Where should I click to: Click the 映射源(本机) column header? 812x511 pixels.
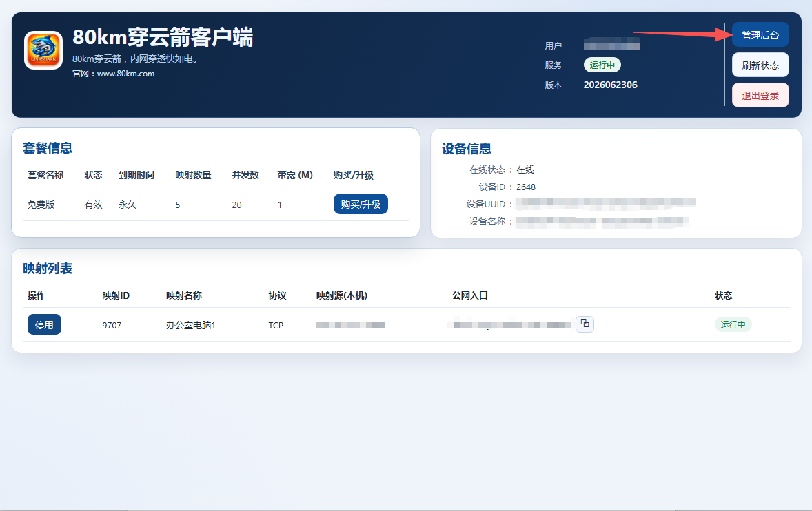point(342,295)
